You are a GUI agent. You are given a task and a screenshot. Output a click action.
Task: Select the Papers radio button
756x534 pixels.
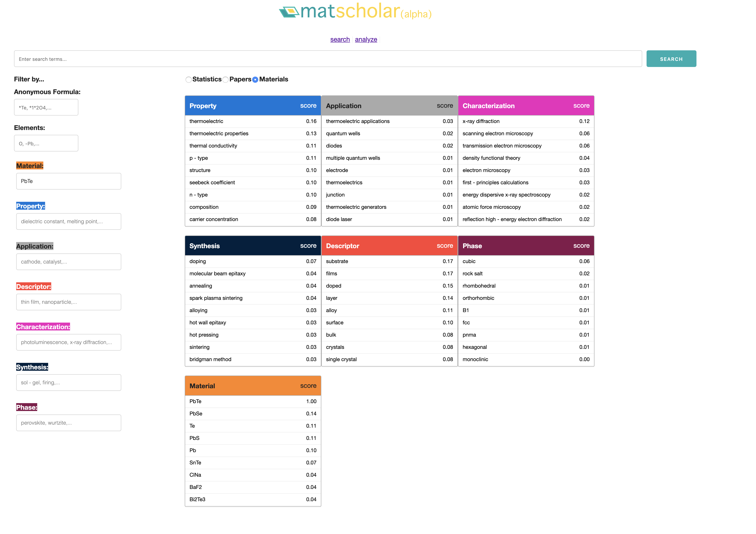225,80
